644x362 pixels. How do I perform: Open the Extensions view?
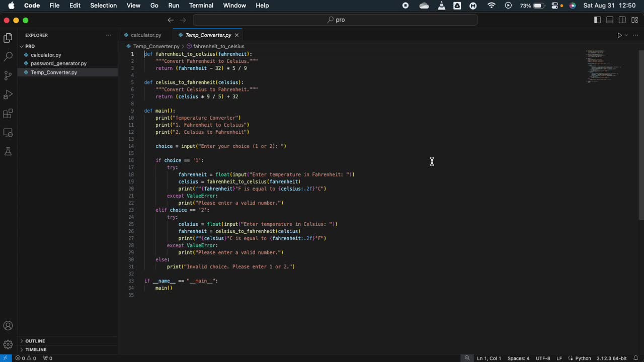tap(8, 114)
